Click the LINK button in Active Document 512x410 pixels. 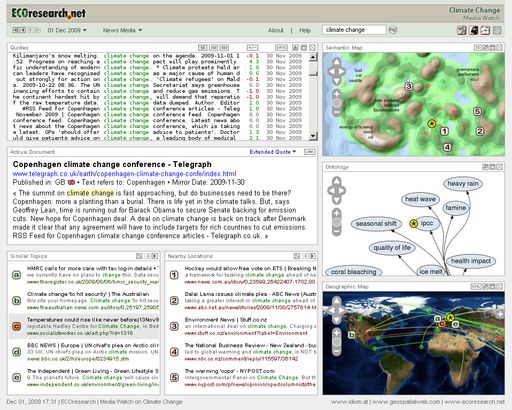[310, 152]
